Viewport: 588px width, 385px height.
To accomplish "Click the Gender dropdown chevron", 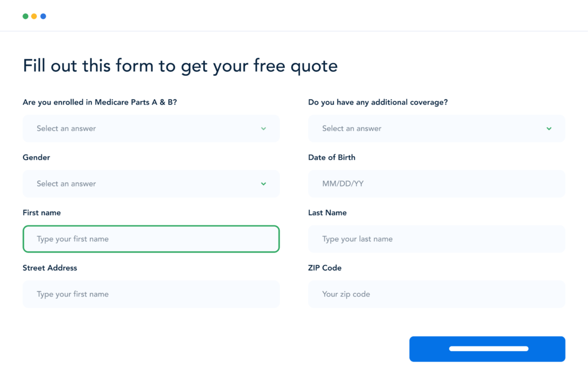I will click(x=264, y=184).
